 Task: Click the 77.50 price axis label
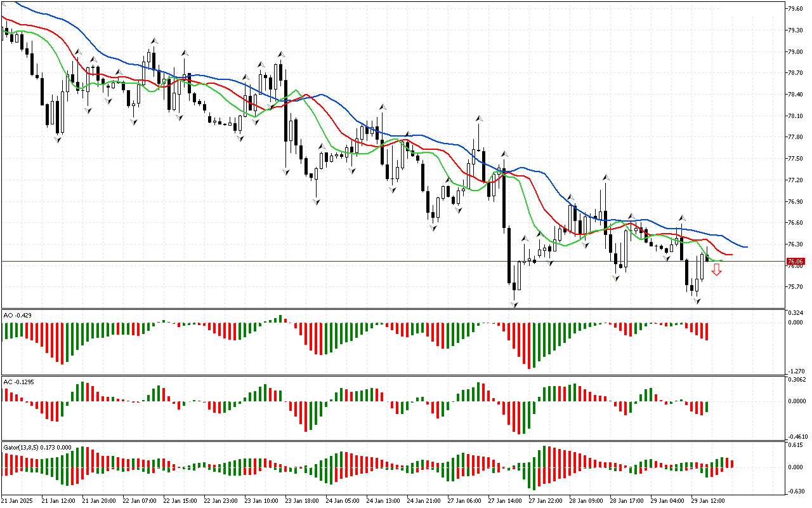796,159
